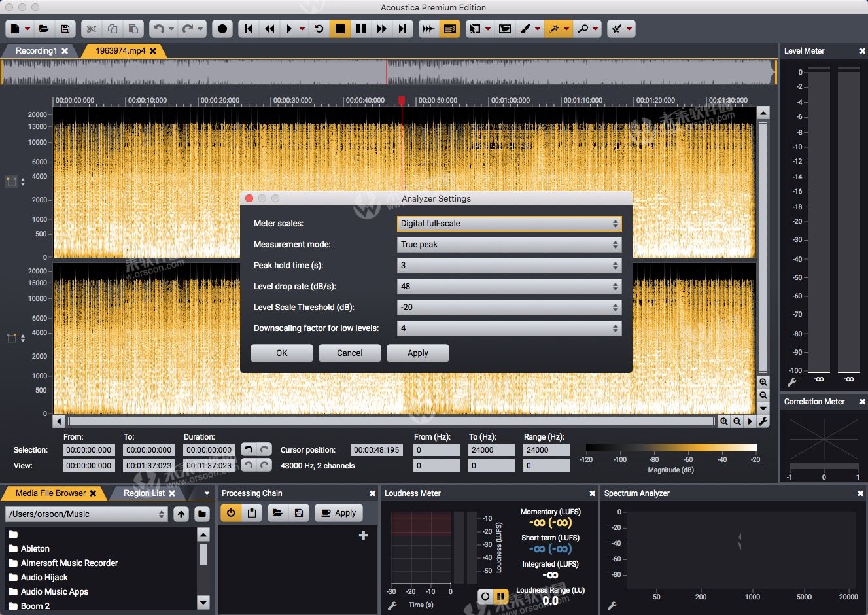Open the Meter scales dropdown
The image size is (868, 615).
tap(509, 224)
